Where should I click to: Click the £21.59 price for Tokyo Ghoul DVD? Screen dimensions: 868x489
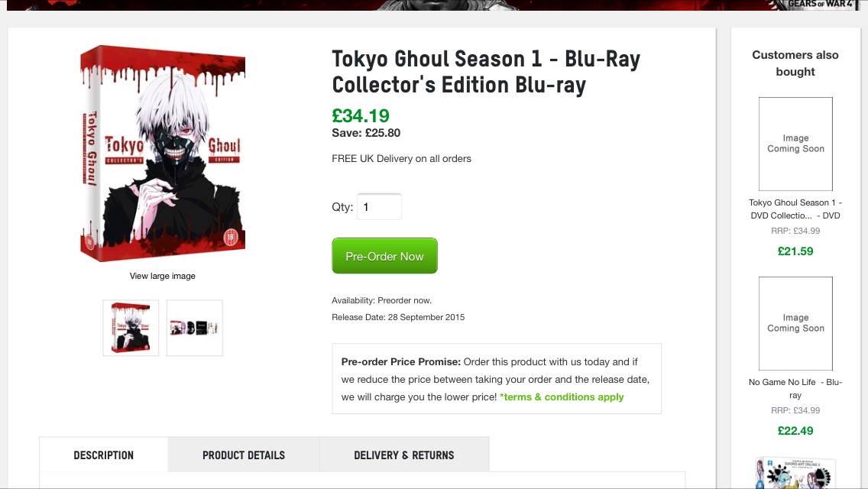[795, 251]
